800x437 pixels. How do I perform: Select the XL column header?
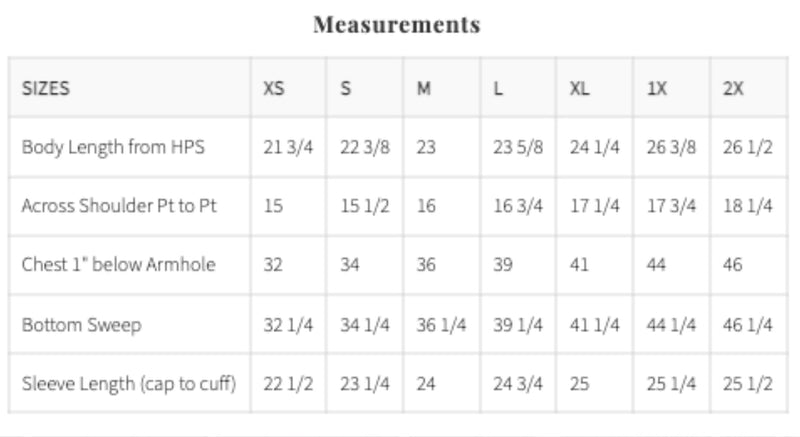[x=580, y=88]
